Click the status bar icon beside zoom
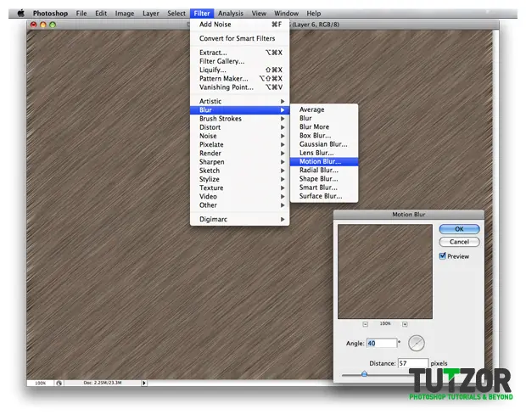 click(59, 383)
